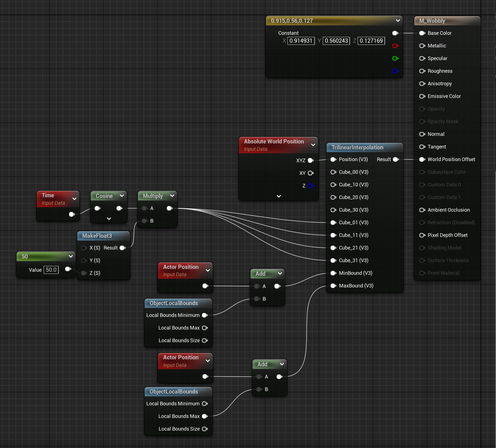This screenshot has height=448, width=496.
Task: Select the M_Wobbly material node title
Action: 432,21
